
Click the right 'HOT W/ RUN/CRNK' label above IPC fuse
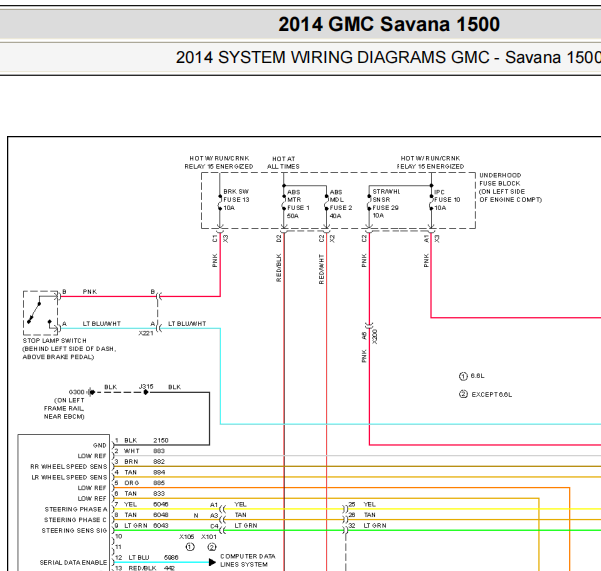[x=430, y=158]
